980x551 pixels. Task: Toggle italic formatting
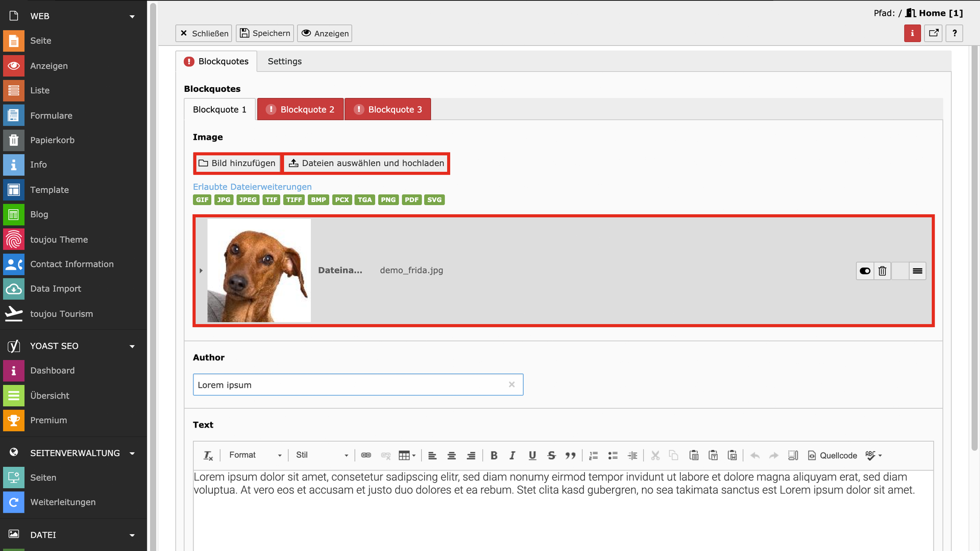pos(512,456)
